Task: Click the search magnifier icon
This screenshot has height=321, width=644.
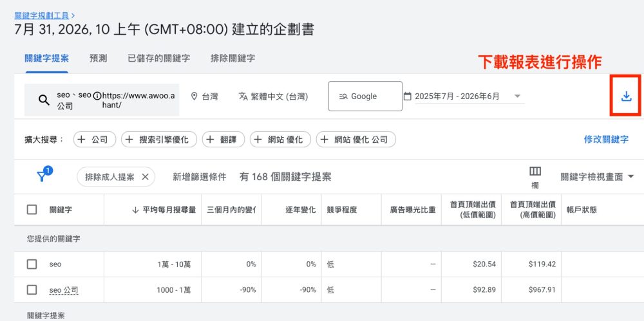Action: click(44, 100)
